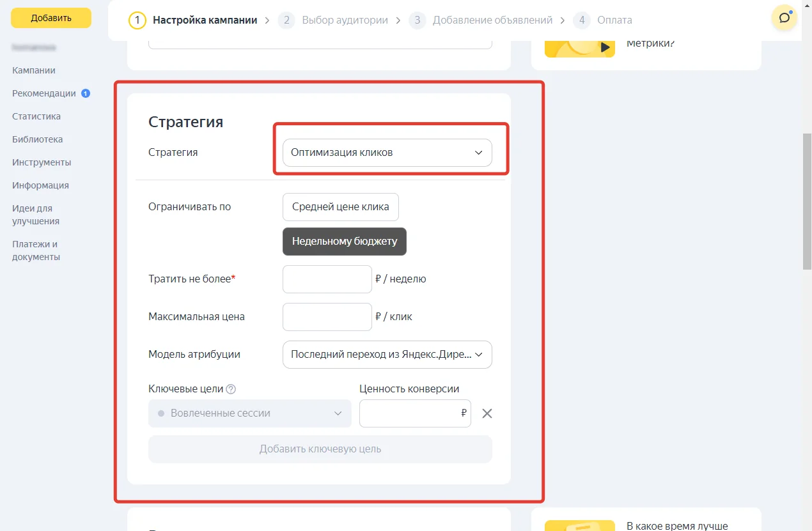
Task: Open Рекомендации in the sidebar
Action: pyautogui.click(x=44, y=93)
